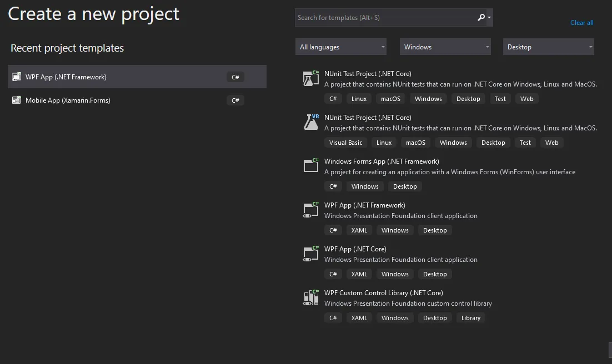This screenshot has height=364, width=612.
Task: Choose the C# NUnit Test Project (.NET Core) title
Action: click(x=368, y=74)
